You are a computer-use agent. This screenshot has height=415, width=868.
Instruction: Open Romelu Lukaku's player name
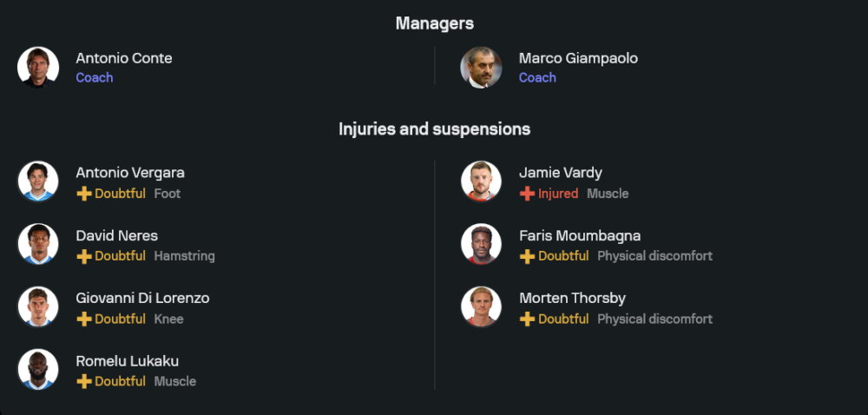(x=127, y=360)
